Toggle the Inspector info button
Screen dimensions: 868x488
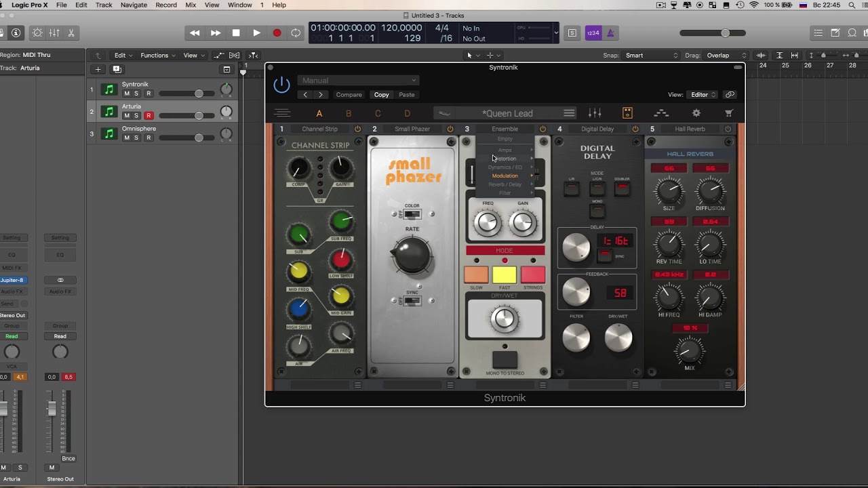tap(16, 33)
